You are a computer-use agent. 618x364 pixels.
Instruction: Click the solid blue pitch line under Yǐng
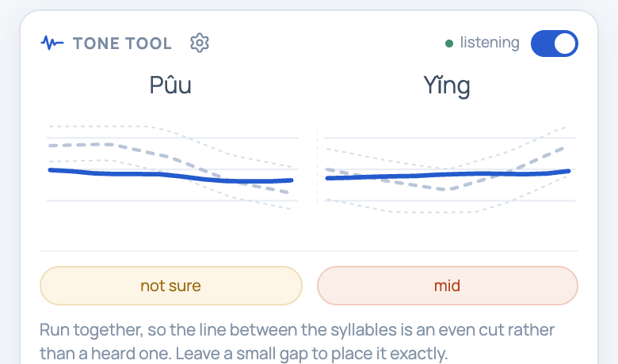(448, 174)
